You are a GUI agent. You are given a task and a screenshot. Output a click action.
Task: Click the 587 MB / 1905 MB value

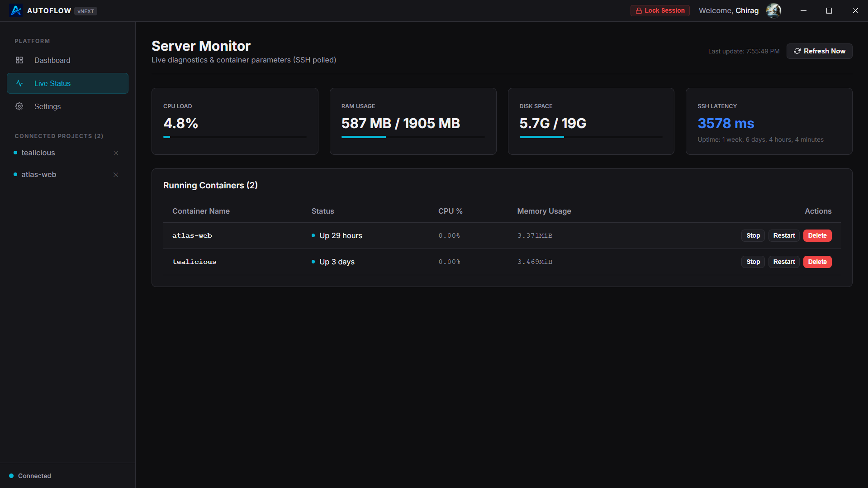point(400,123)
